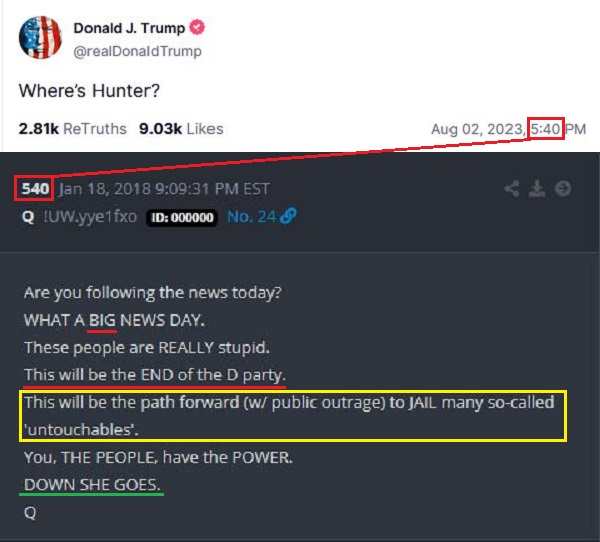Click the verified badge next to Donald J. Trump

pos(197,27)
